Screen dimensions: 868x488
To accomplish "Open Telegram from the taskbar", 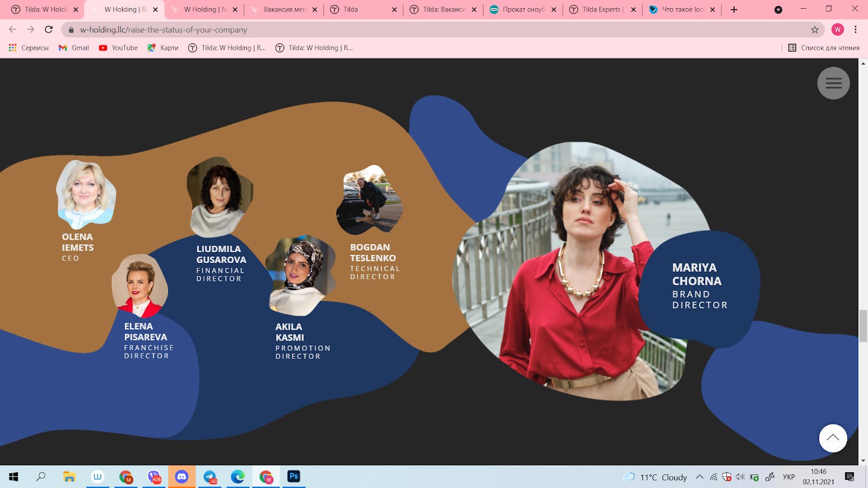I will (x=210, y=477).
